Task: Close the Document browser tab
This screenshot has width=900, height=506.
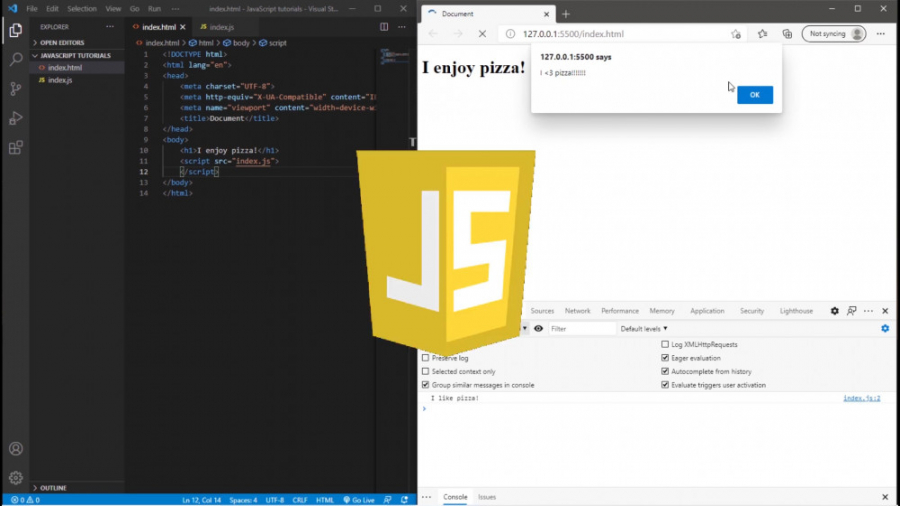Action: click(x=546, y=14)
